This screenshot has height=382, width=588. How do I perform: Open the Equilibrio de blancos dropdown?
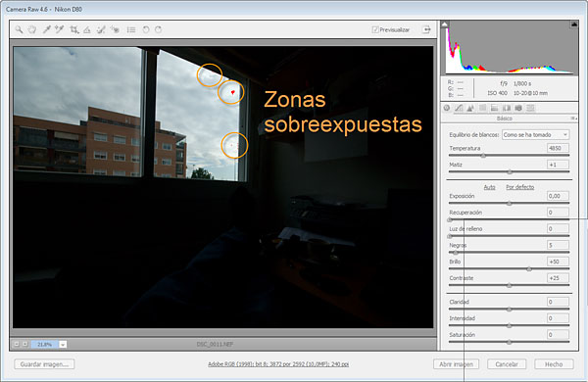click(x=535, y=134)
